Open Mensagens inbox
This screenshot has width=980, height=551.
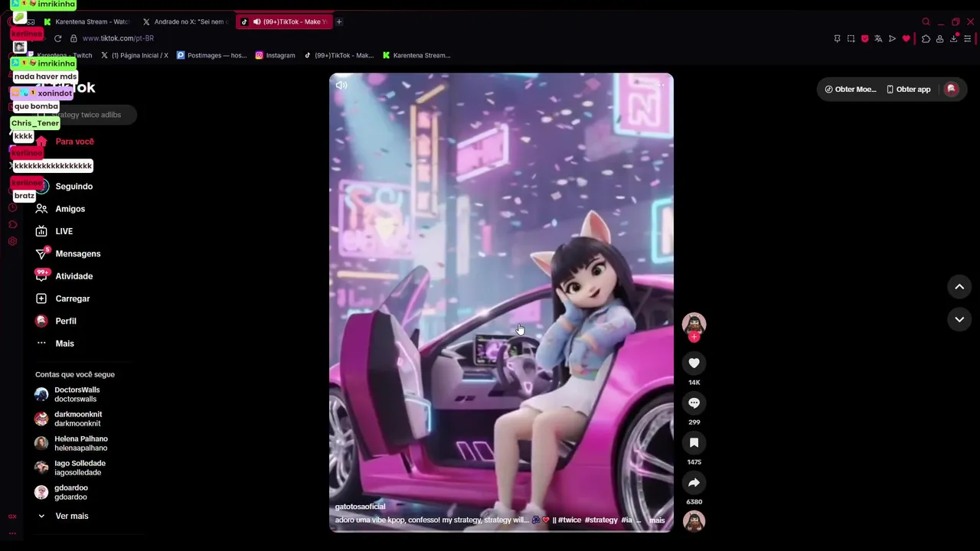(78, 253)
